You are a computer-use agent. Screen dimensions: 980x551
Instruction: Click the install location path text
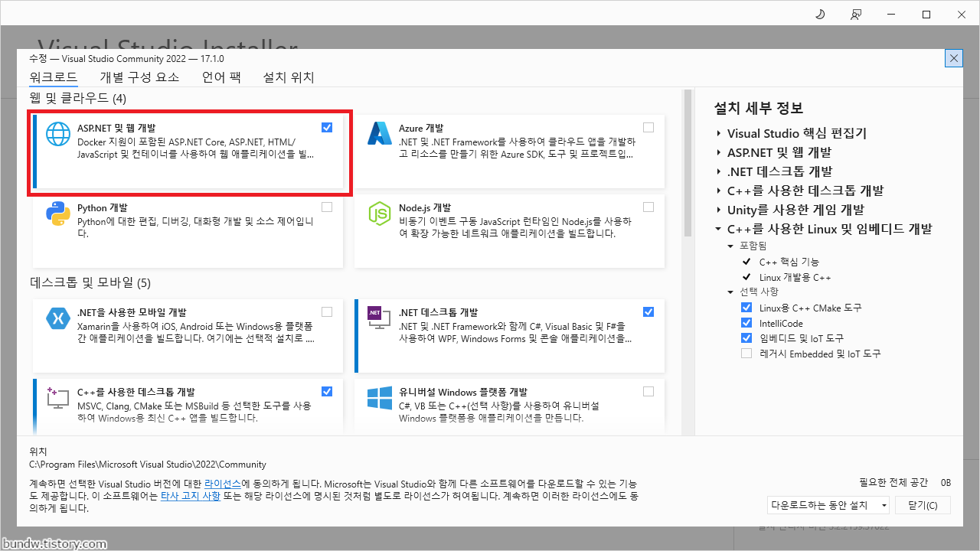pyautogui.click(x=148, y=465)
